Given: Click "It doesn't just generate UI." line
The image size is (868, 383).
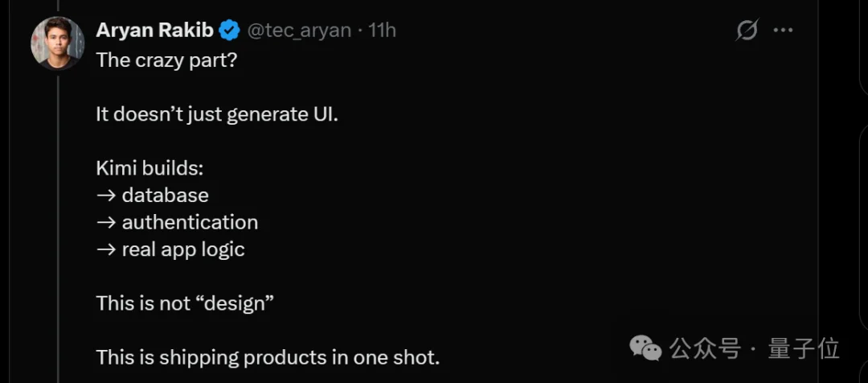Looking at the screenshot, I should tap(217, 113).
